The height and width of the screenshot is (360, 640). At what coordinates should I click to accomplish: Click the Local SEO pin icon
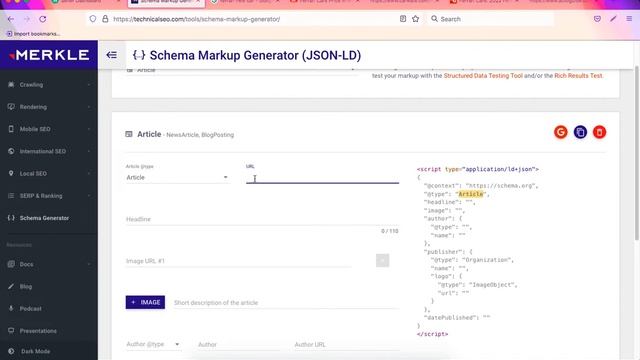point(11,173)
